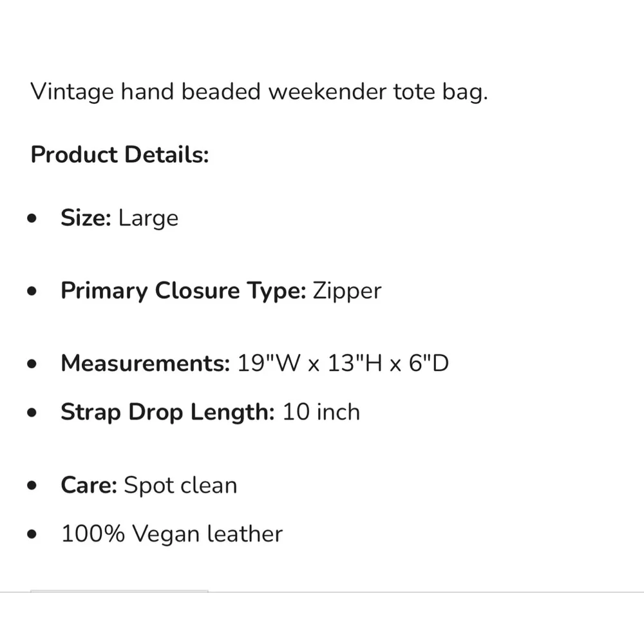Image resolution: width=644 pixels, height=644 pixels.
Task: Click the word 'weekender' in description
Action: tap(327, 91)
